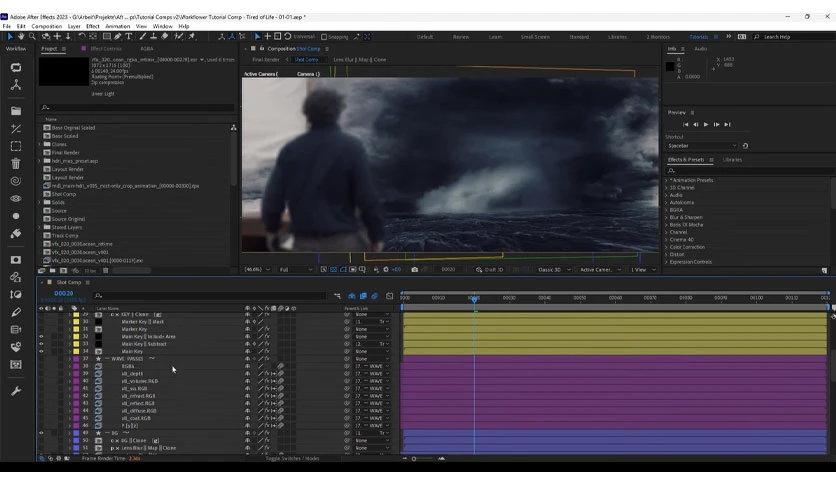Open the Full resolution dropdown

[x=296, y=270]
